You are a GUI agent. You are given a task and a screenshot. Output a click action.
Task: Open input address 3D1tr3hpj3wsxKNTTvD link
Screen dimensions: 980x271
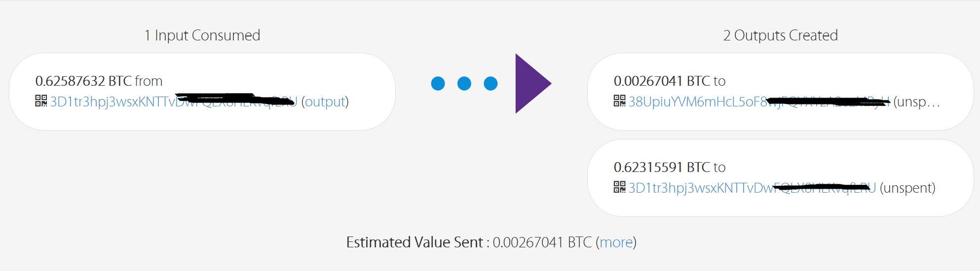(x=174, y=102)
